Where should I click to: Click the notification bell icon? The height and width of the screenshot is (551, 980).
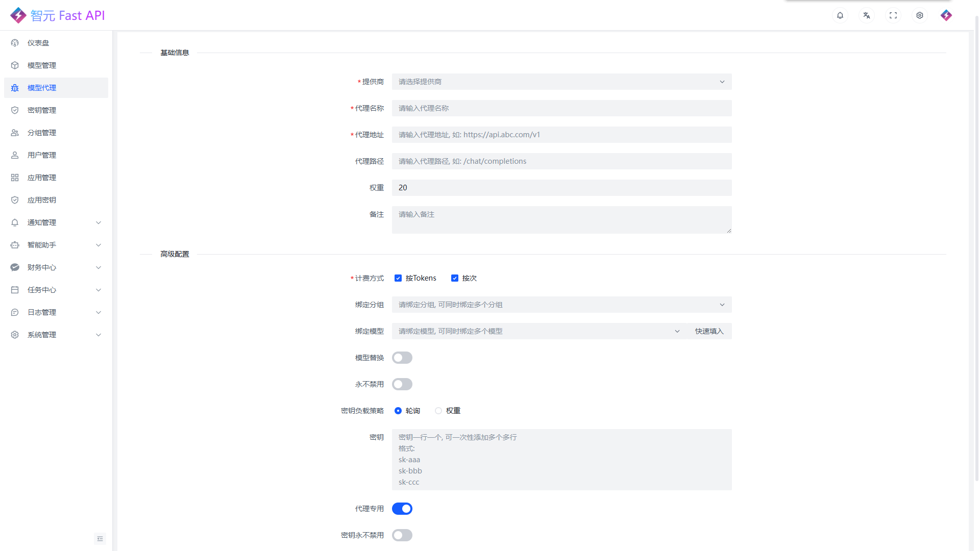(840, 15)
